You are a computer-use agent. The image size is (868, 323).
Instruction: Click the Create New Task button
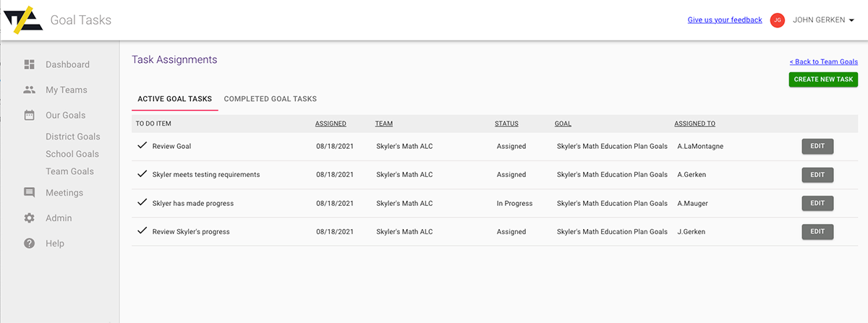click(x=823, y=79)
